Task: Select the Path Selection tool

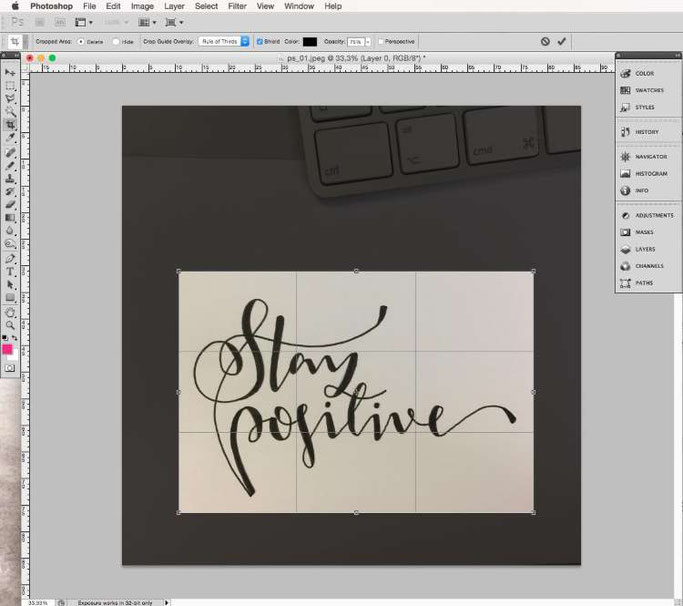Action: click(x=10, y=285)
